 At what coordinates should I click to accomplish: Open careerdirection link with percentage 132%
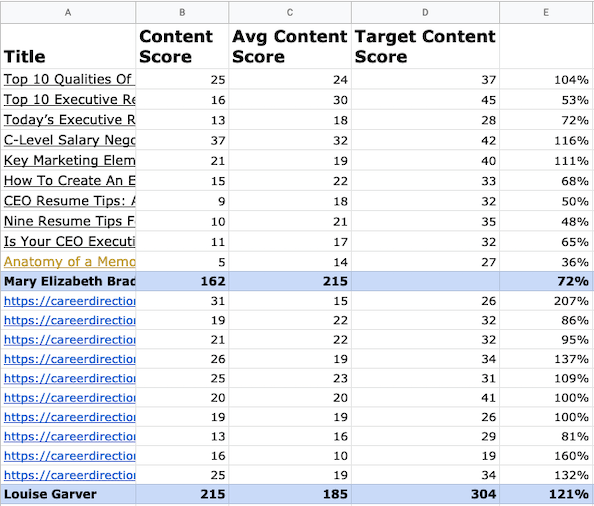pyautogui.click(x=69, y=475)
